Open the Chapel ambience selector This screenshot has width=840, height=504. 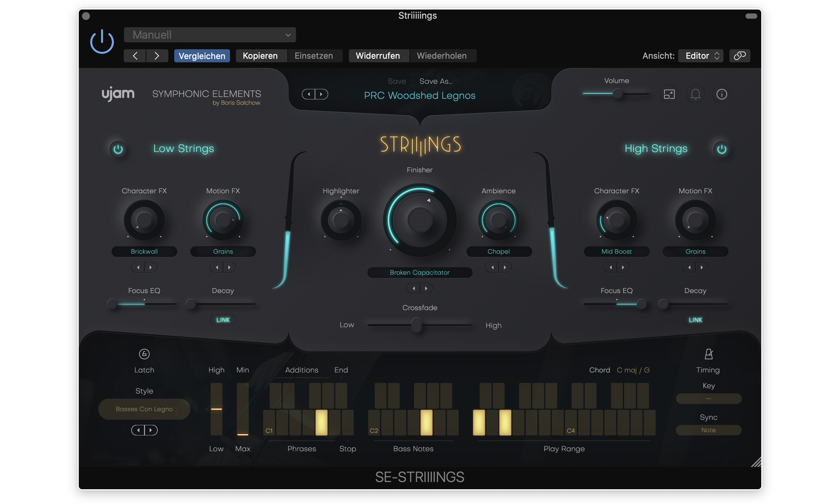(x=498, y=251)
